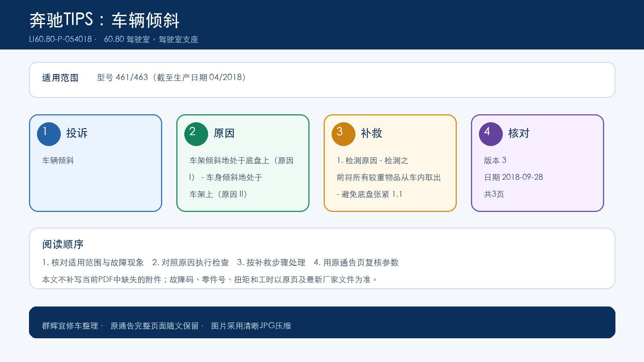Click the 核对 card heading

point(519,133)
